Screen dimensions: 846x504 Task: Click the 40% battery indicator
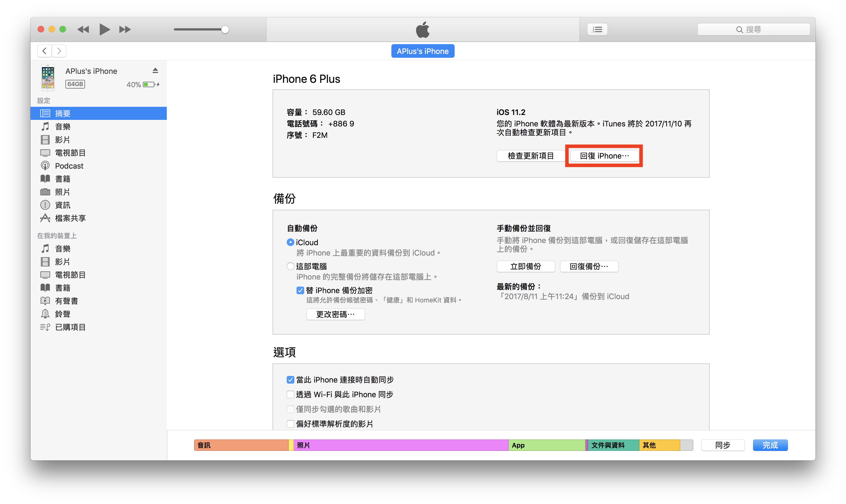[x=143, y=84]
